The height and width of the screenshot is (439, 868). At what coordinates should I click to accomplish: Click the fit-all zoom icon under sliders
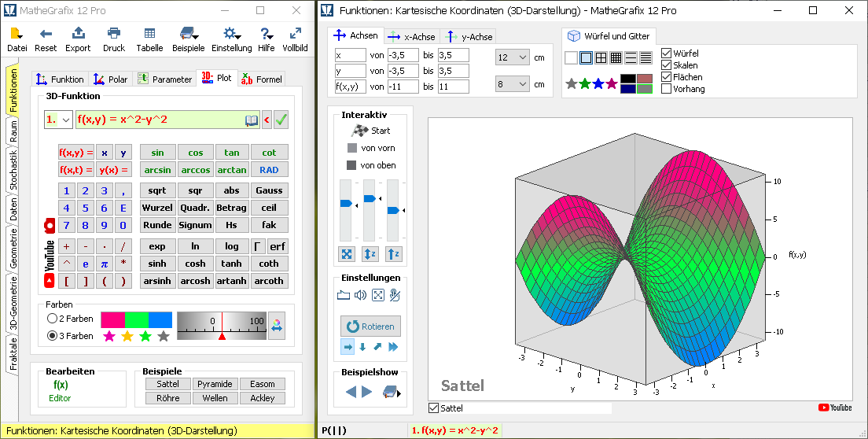(x=347, y=254)
